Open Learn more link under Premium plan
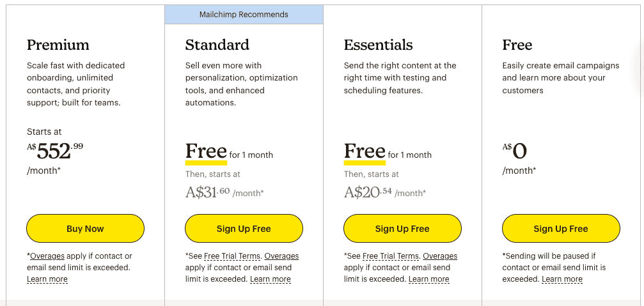Screen dimensions: 644x306 pos(47,279)
